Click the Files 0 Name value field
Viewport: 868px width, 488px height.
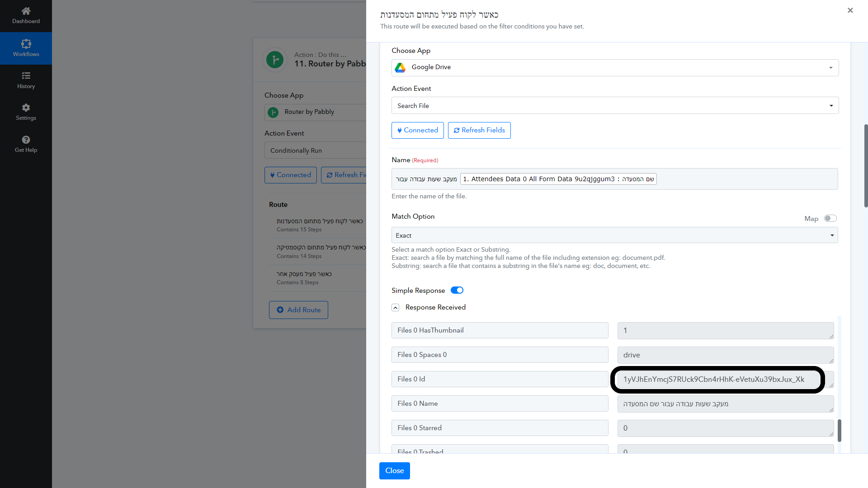click(726, 404)
